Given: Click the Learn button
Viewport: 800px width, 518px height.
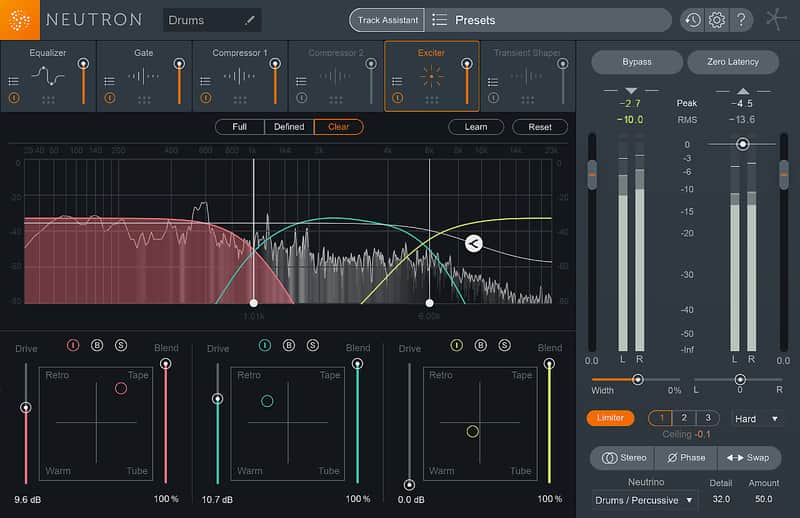Looking at the screenshot, I should coord(476,127).
